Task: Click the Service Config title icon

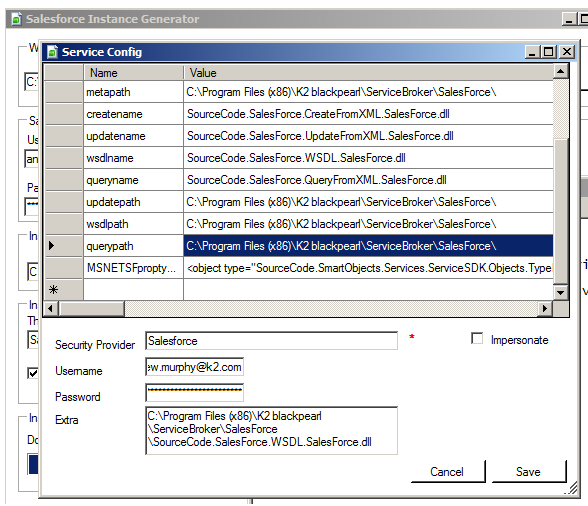Action: click(x=52, y=52)
